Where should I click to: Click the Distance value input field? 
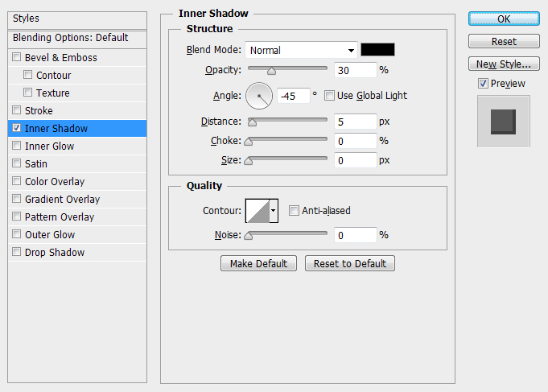point(355,122)
